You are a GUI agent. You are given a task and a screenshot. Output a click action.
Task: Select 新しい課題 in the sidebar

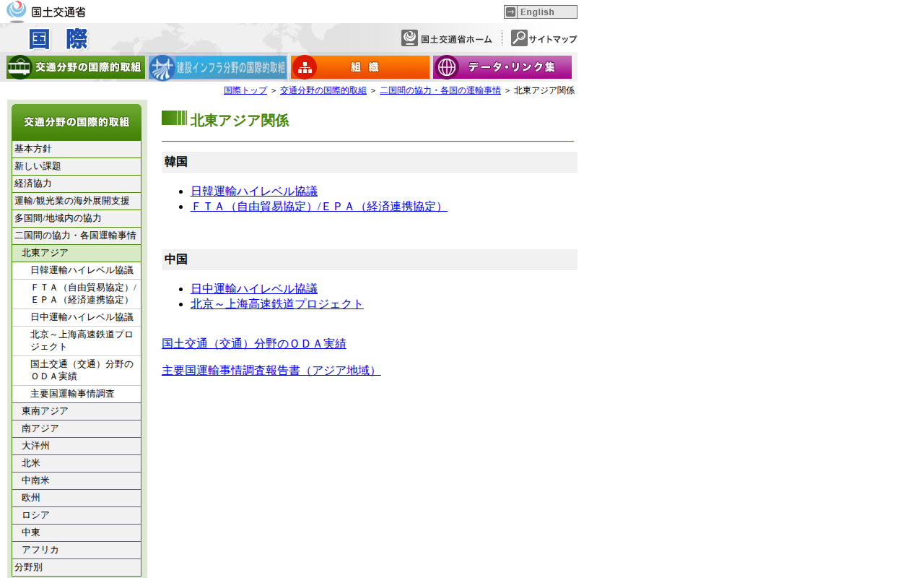77,166
